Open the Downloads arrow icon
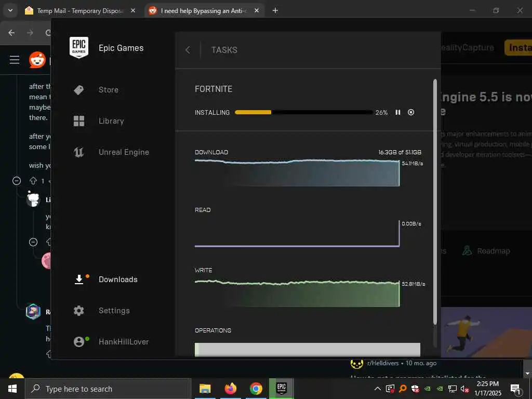The image size is (532, 399). point(79,279)
